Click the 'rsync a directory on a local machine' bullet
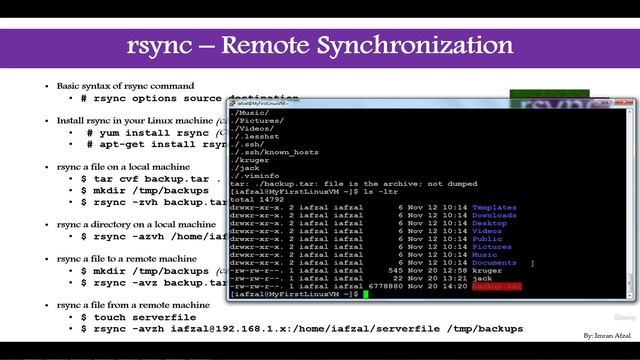This screenshot has height=360, width=640. [x=136, y=224]
